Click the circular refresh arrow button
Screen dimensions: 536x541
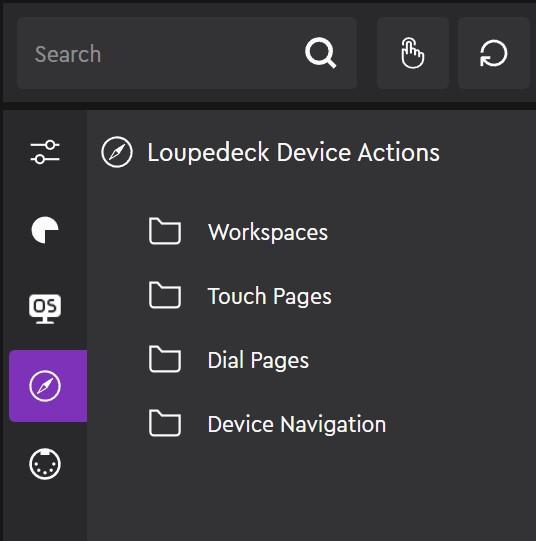tap(494, 53)
